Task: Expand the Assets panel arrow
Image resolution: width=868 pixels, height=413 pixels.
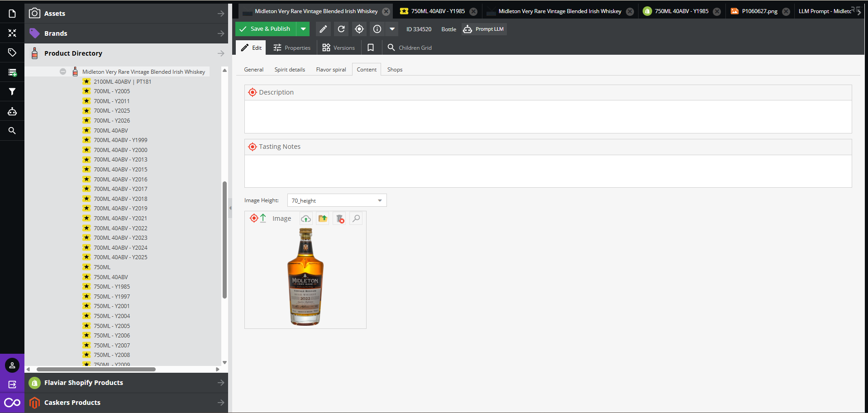Action: point(221,14)
